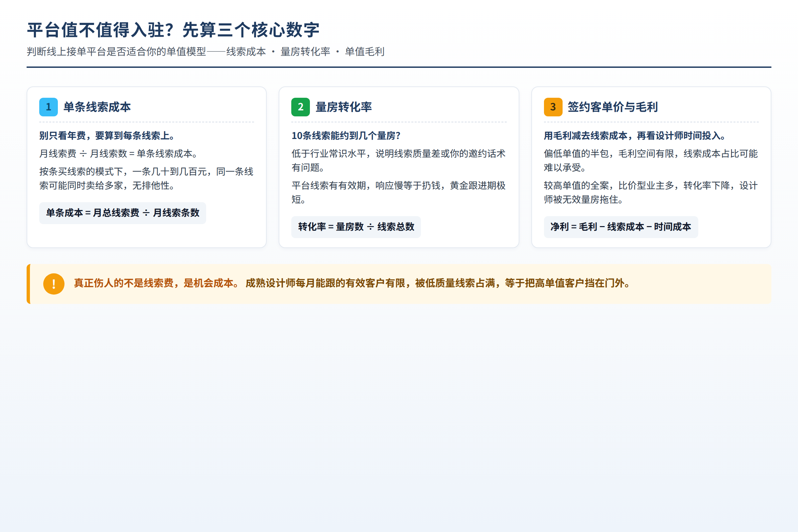The height and width of the screenshot is (532, 798).
Task: Click the green number 2 badge
Action: tap(300, 107)
